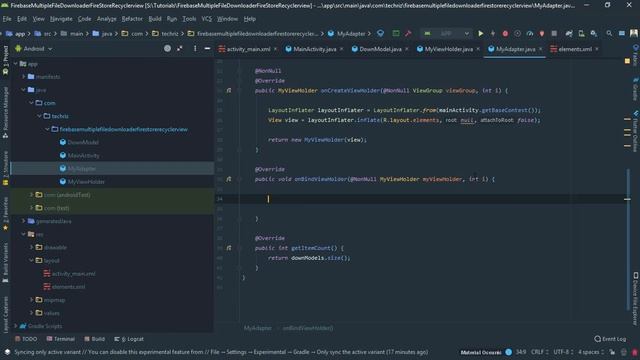Click the Material Oceanic theme label
Screen dimensions: 640x360
coord(480,352)
